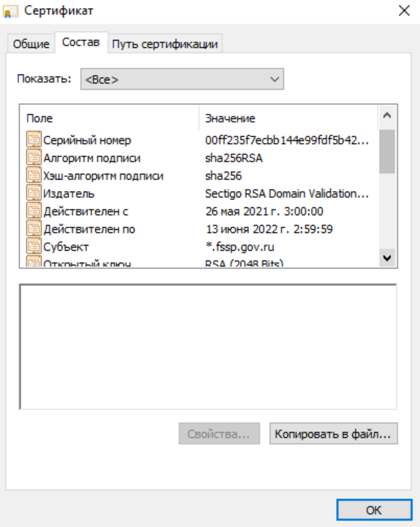
Task: Click the date 26 мая 2021 г. 3:00:00
Action: pos(264,211)
